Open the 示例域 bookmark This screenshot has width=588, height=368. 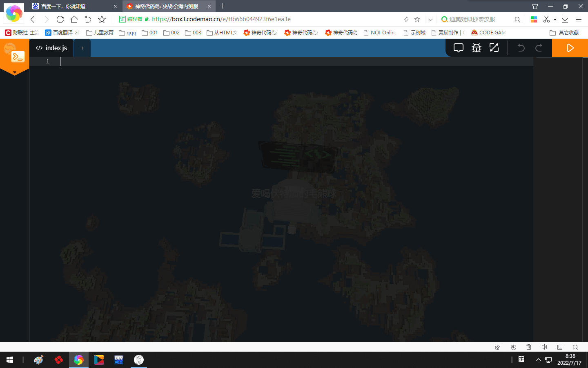[x=414, y=33]
